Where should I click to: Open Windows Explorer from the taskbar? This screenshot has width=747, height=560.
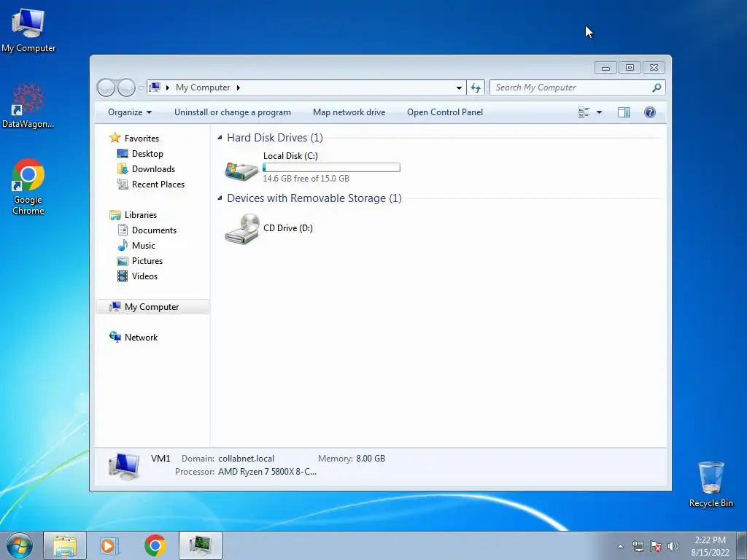65,545
